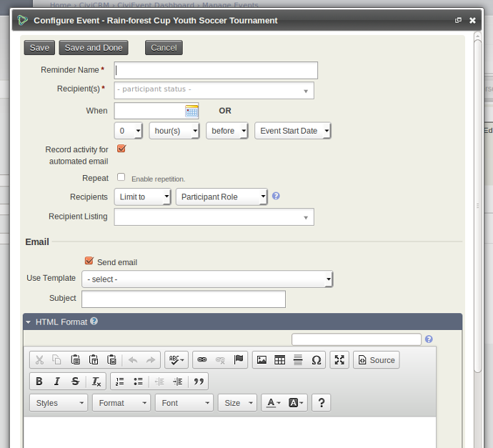Toggle the Send email checkbox
Screen dimensions: 493x448
[89, 262]
